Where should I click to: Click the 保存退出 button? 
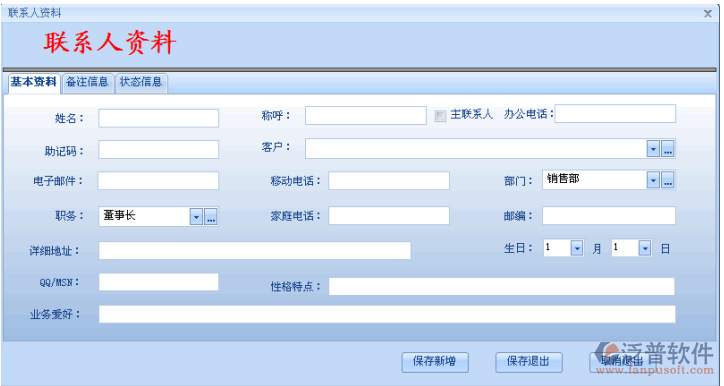click(529, 362)
